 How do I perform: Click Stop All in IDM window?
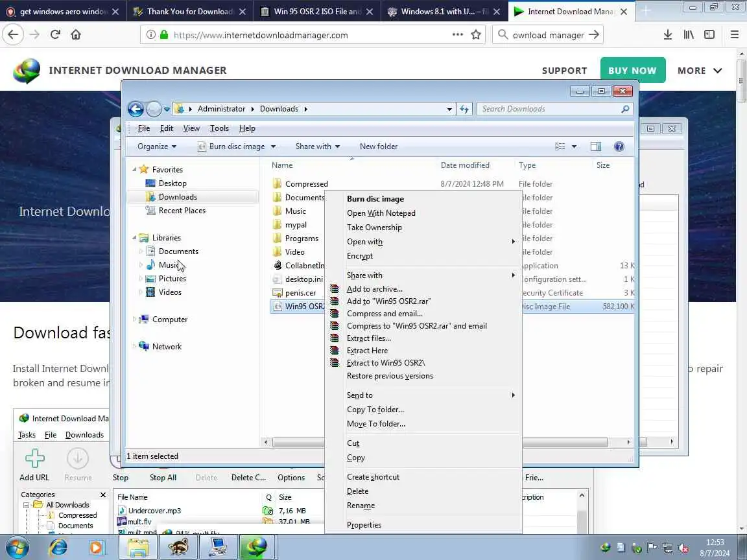click(x=163, y=478)
